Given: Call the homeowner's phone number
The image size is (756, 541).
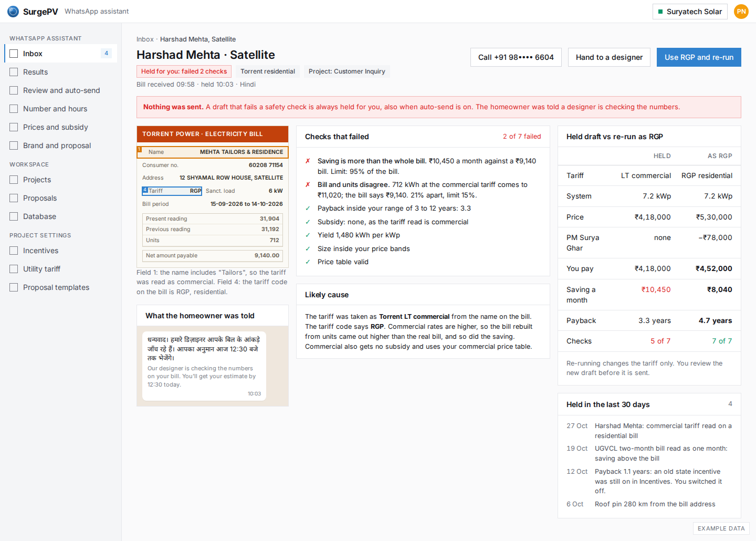Looking at the screenshot, I should click(x=516, y=57).
